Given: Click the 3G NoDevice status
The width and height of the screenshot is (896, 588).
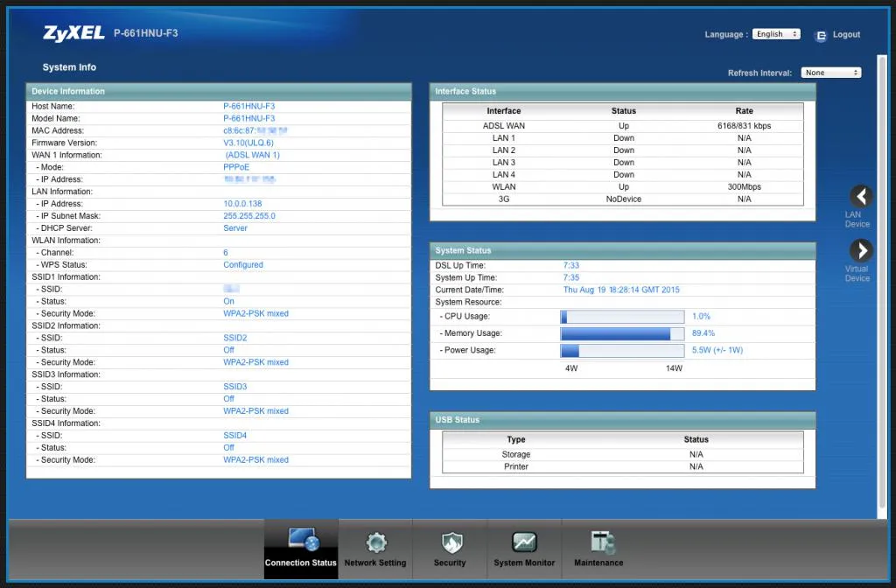Looking at the screenshot, I should click(x=623, y=199).
